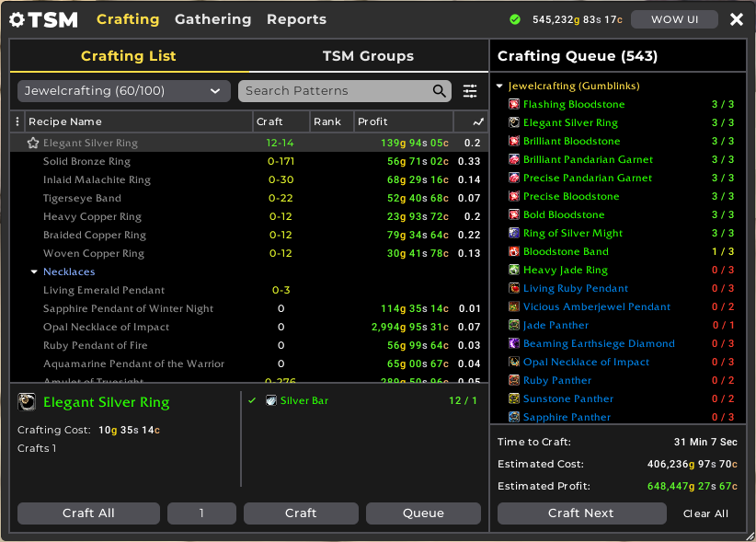This screenshot has height=542, width=756.
Task: Click the Silver Bar material icon
Action: pos(271,401)
